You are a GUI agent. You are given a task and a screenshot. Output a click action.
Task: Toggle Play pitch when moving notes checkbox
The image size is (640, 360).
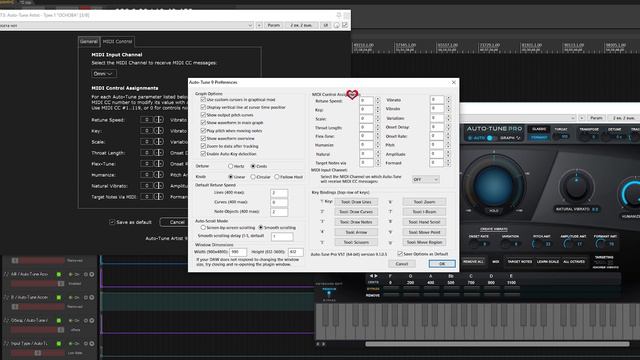coord(203,131)
